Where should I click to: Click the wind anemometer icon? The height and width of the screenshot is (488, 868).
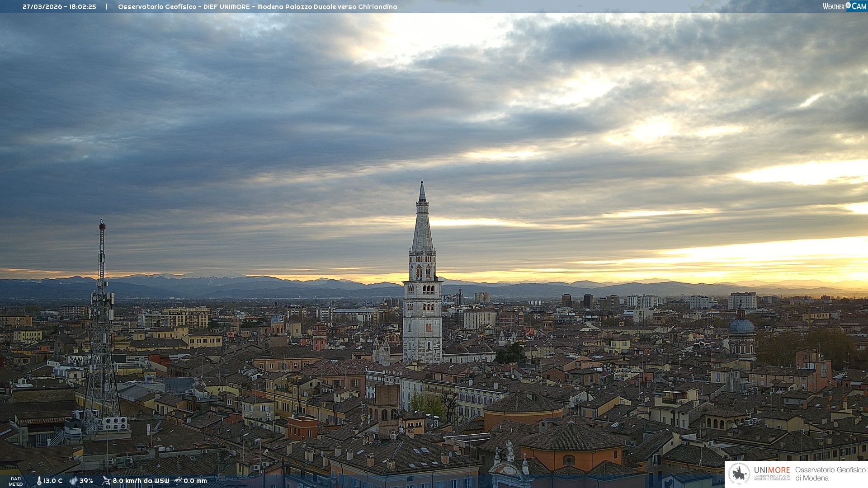click(x=106, y=481)
